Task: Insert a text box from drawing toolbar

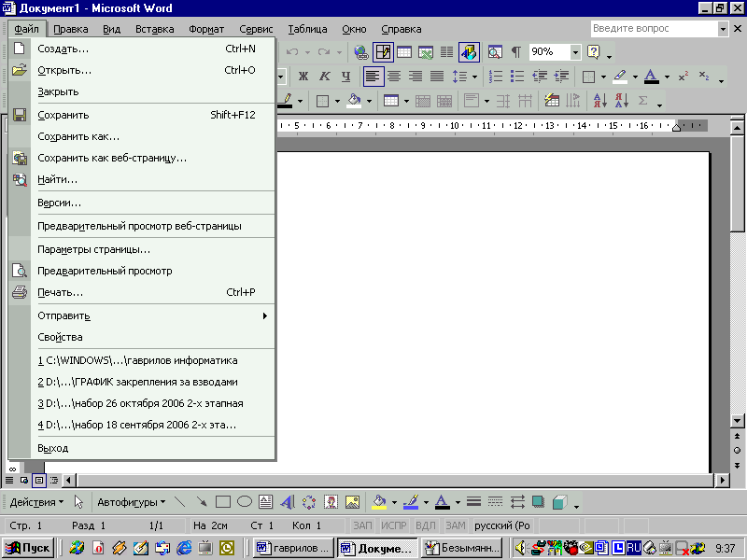Action: [x=266, y=502]
